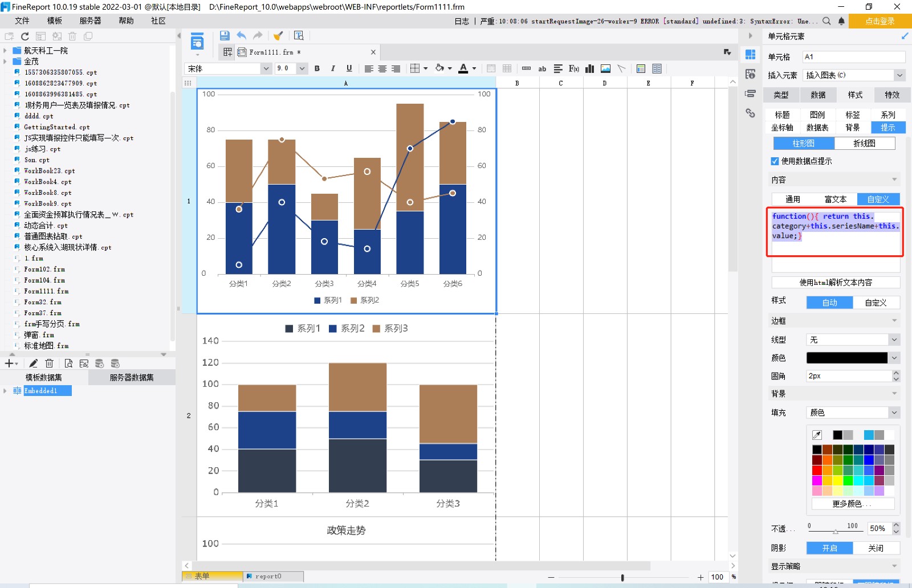Image resolution: width=912 pixels, height=588 pixels.
Task: Open the font name 宋体 dropdown
Action: pyautogui.click(x=266, y=68)
